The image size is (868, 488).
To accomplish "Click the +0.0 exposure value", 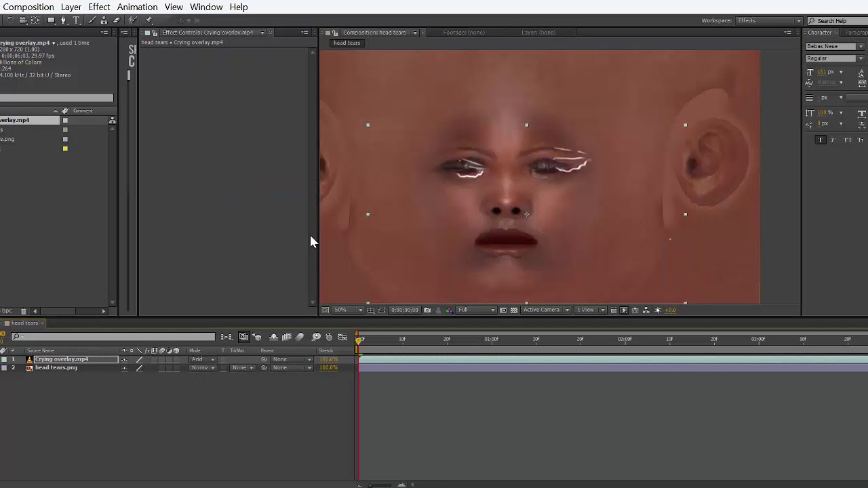I will click(x=670, y=310).
